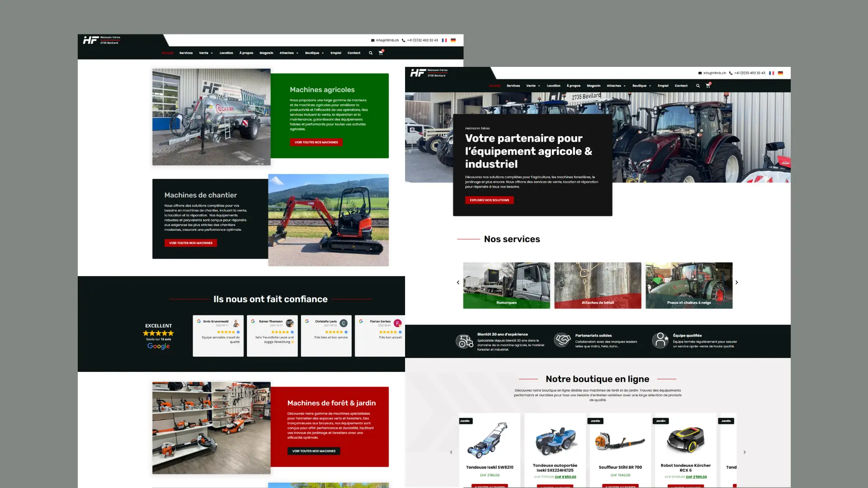Expand Boutique dropdown in left page menu
Viewport: 868px width, 488px height.
[x=315, y=53]
